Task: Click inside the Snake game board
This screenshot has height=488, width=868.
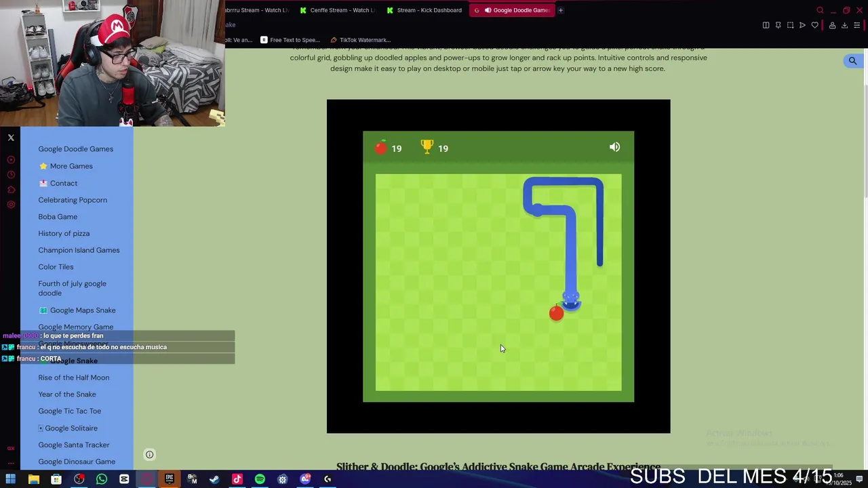Action: click(498, 283)
